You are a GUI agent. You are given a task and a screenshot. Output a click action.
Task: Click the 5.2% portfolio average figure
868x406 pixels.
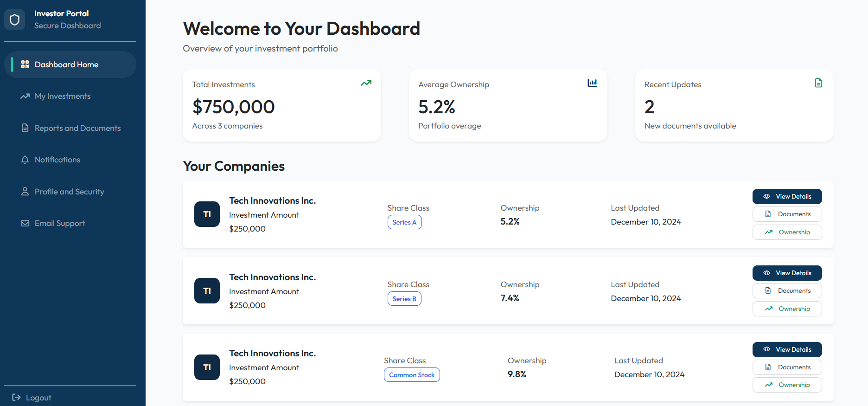(437, 107)
